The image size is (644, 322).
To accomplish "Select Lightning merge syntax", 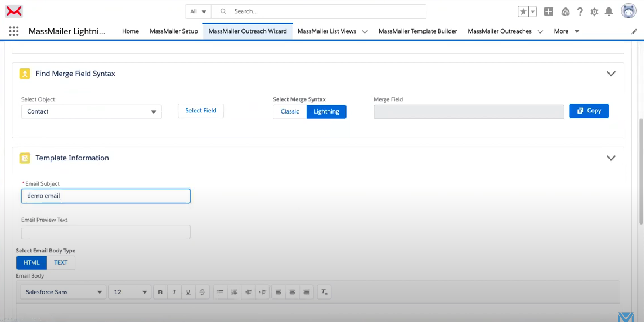I will tap(326, 112).
